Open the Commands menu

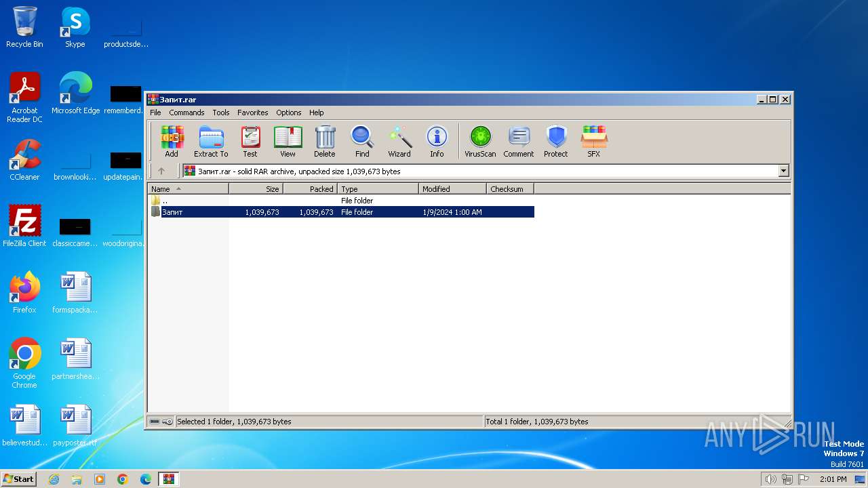click(x=186, y=113)
